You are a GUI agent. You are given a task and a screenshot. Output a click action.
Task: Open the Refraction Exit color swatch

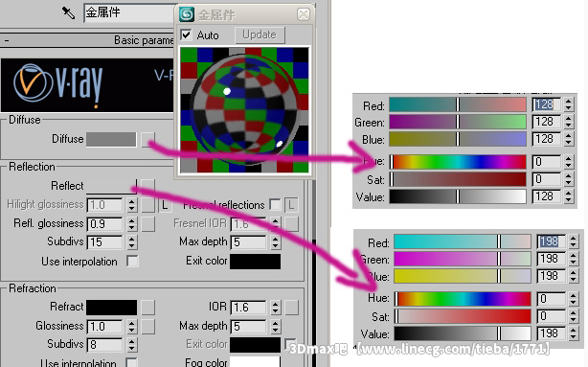(x=255, y=345)
